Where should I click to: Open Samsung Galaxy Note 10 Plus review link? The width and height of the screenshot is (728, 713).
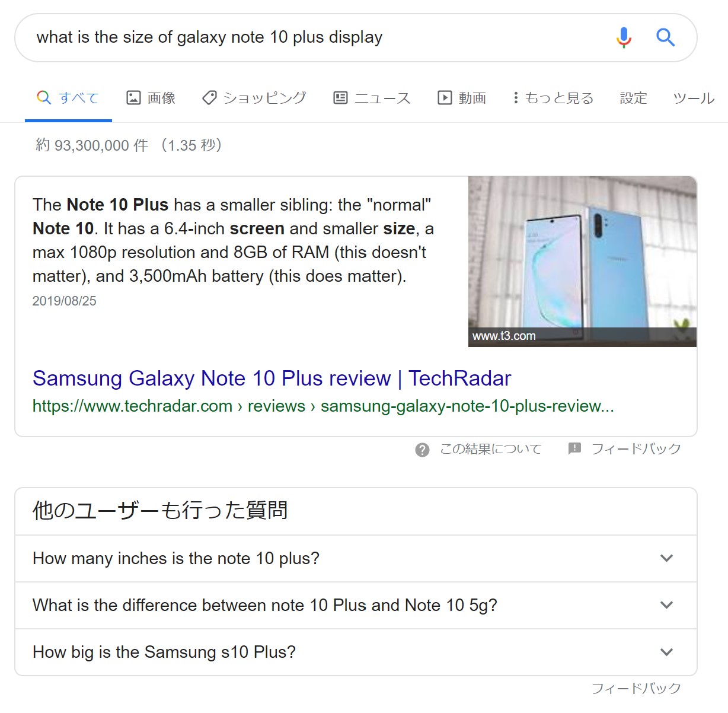click(x=272, y=378)
